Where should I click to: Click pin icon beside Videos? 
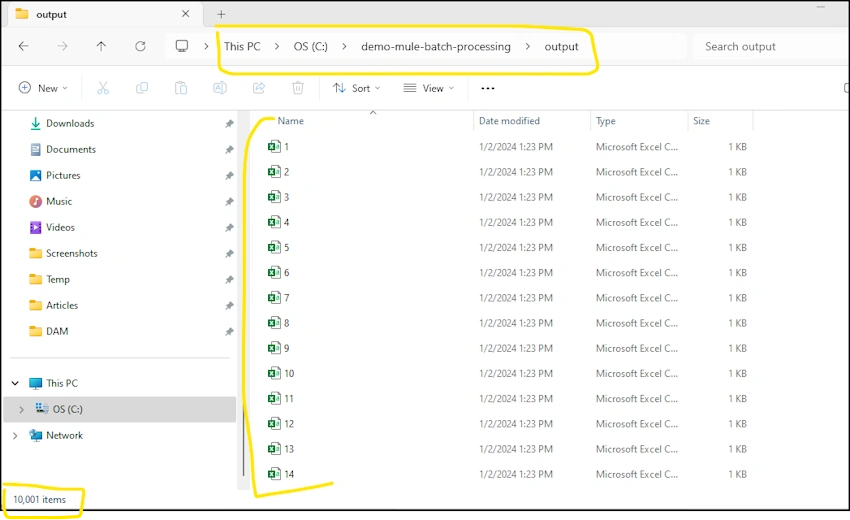[229, 228]
